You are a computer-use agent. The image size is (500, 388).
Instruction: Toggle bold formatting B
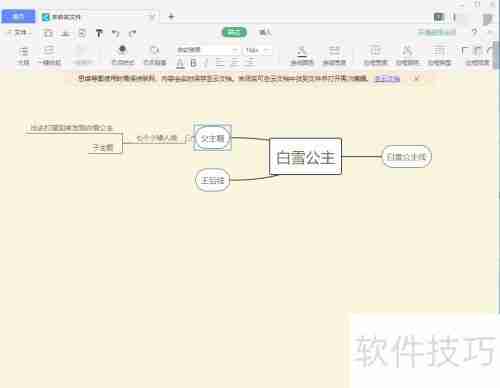coord(193,63)
